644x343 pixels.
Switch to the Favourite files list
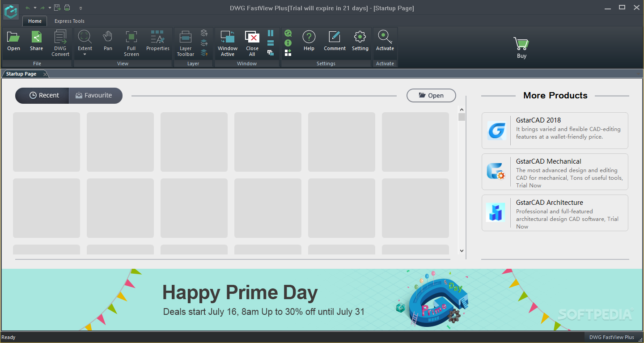click(96, 95)
